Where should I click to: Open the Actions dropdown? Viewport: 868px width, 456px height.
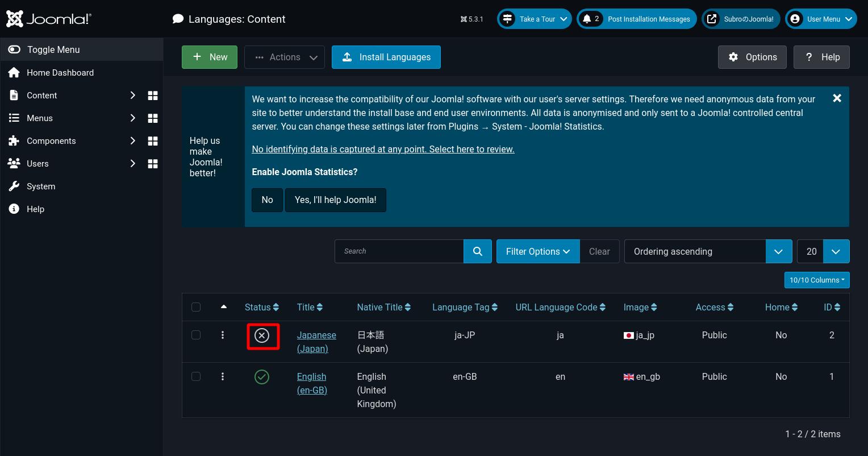coord(285,57)
